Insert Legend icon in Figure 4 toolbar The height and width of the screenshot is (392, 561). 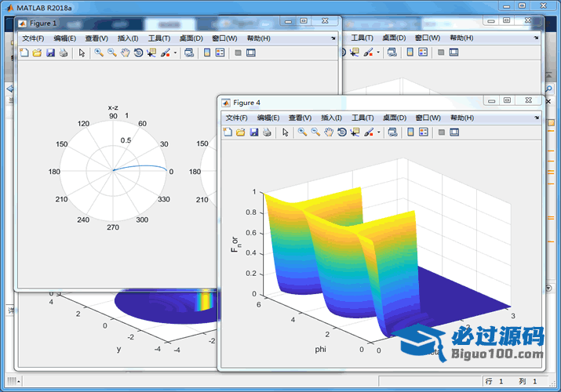click(424, 132)
